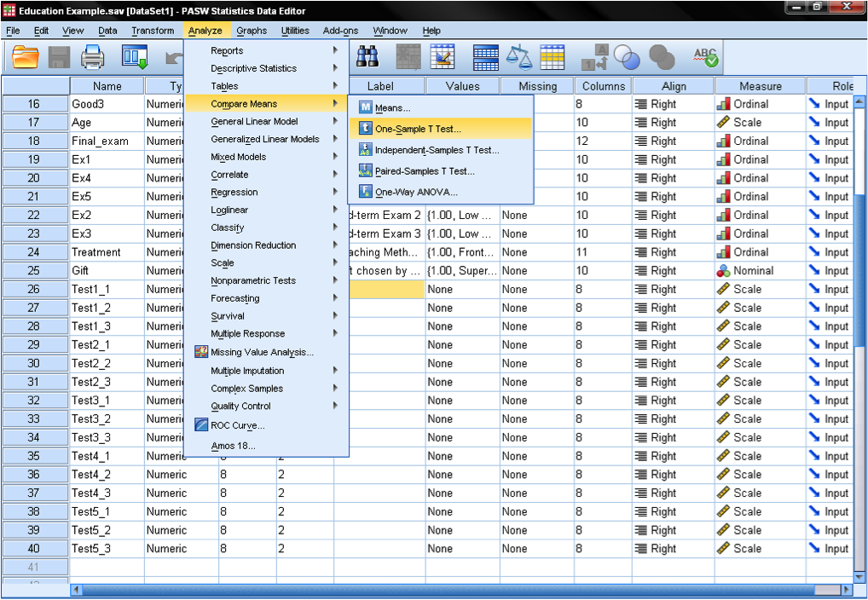Open the Recall recently used dialogs icon

tap(135, 57)
